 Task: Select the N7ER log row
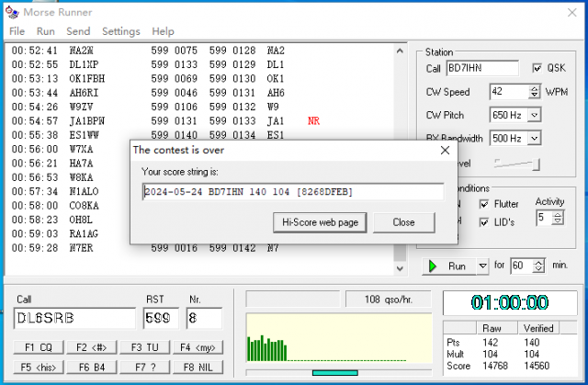[x=200, y=248]
